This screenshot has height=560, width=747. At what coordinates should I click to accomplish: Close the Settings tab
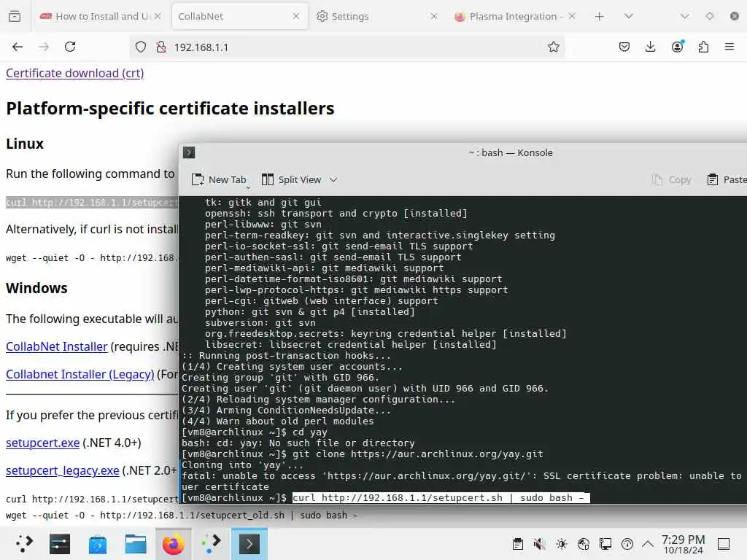click(x=433, y=16)
